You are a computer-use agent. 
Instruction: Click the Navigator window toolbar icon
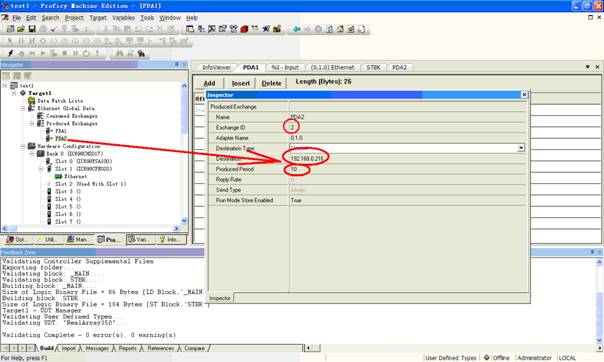(x=190, y=29)
